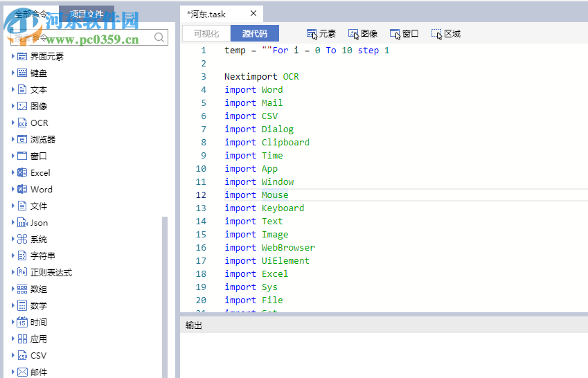This screenshot has width=588, height=378.
Task: Pick a window with 窗口 toolbar tool
Action: pos(404,34)
